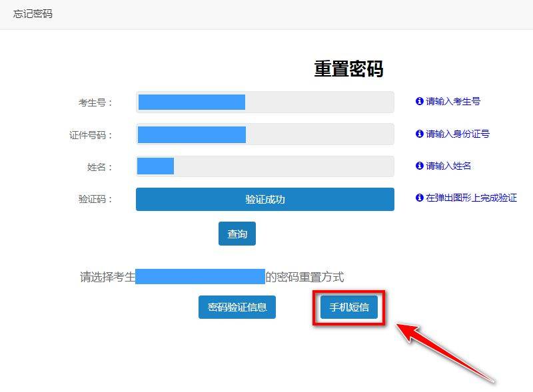
Task: Click the info icon beside 在弹出图形上完成验证
Action: [420, 198]
